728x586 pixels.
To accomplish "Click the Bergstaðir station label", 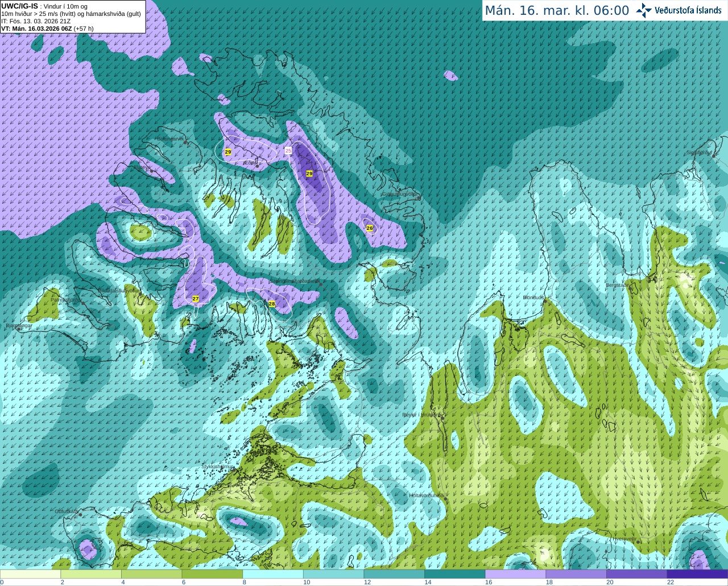I will [618, 285].
